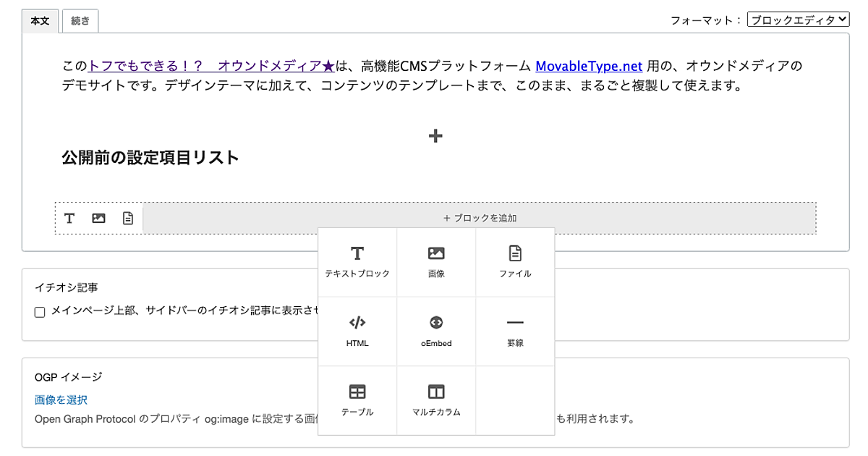Enable the イチオシ記事 checkbox

[40, 312]
